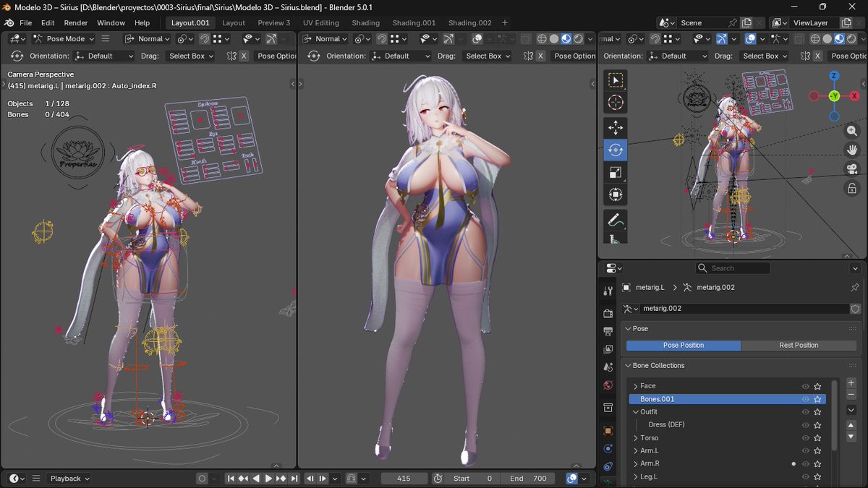The height and width of the screenshot is (488, 868).
Task: Switch to the Preview 3 workspace tab
Action: coord(274,22)
